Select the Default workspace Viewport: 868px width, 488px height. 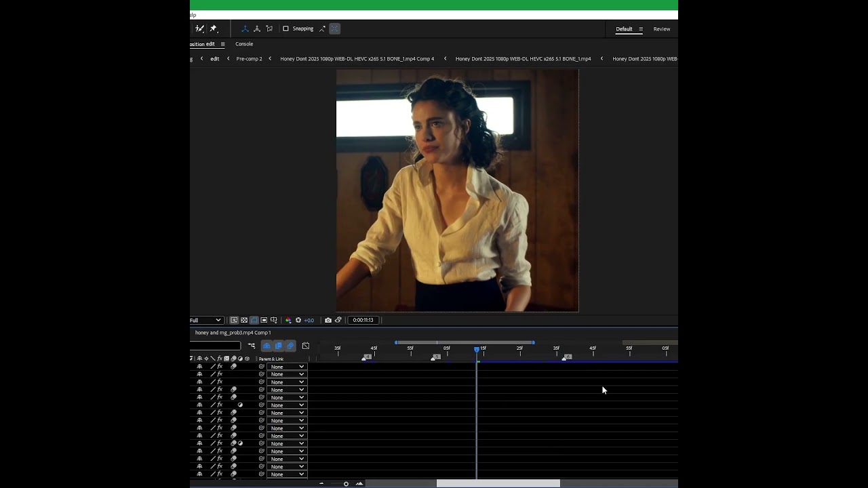click(x=624, y=29)
